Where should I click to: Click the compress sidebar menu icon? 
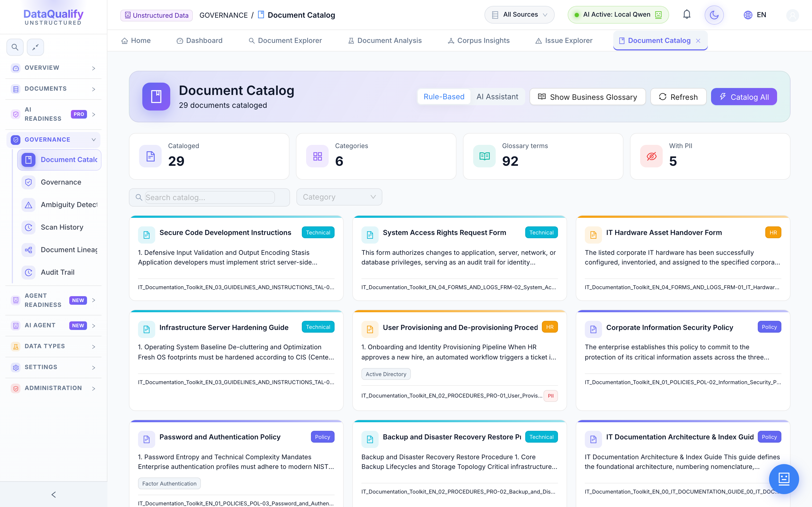[x=35, y=47]
